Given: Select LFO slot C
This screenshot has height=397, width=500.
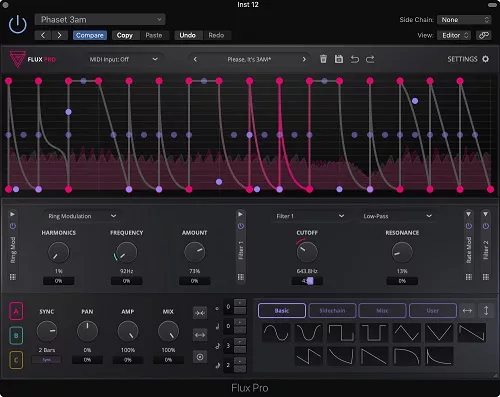Looking at the screenshot, I should click(x=16, y=360).
